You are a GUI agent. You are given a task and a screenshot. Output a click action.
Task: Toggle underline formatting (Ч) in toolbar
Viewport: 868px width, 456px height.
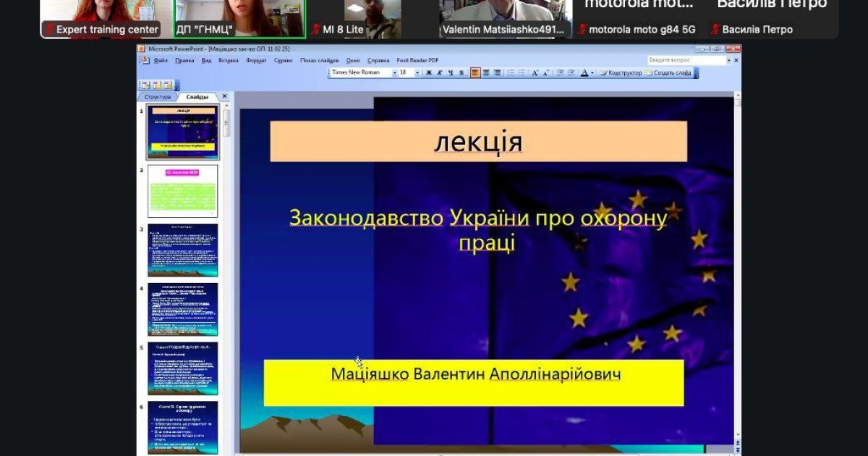click(x=450, y=72)
